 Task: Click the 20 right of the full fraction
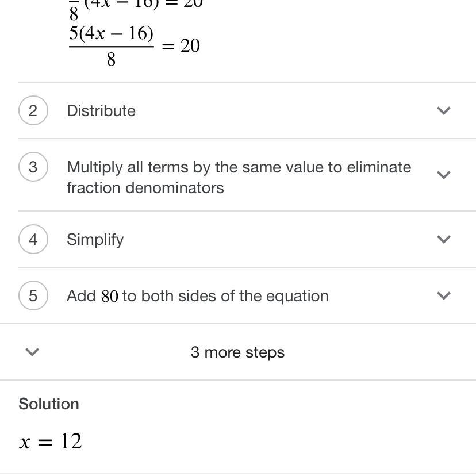(x=190, y=46)
